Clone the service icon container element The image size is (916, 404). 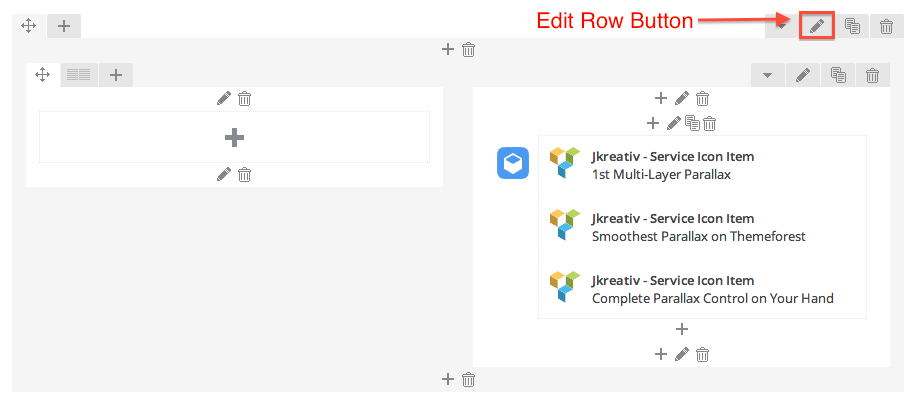(692, 123)
